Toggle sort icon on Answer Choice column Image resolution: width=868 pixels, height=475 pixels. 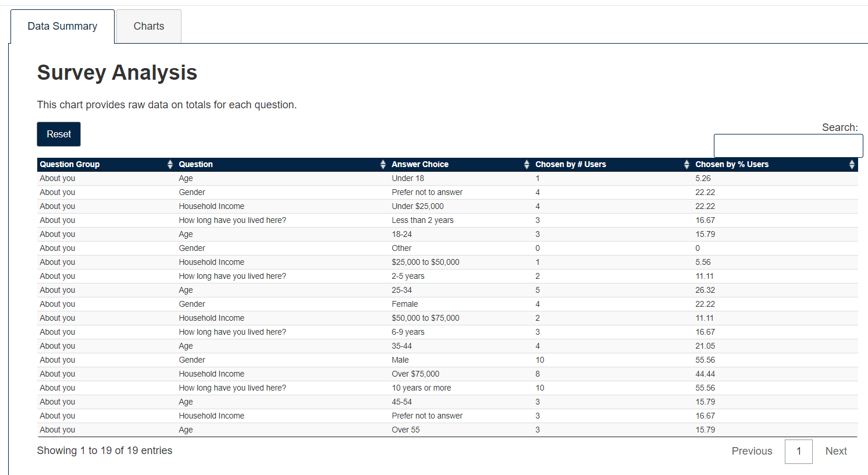pos(527,165)
